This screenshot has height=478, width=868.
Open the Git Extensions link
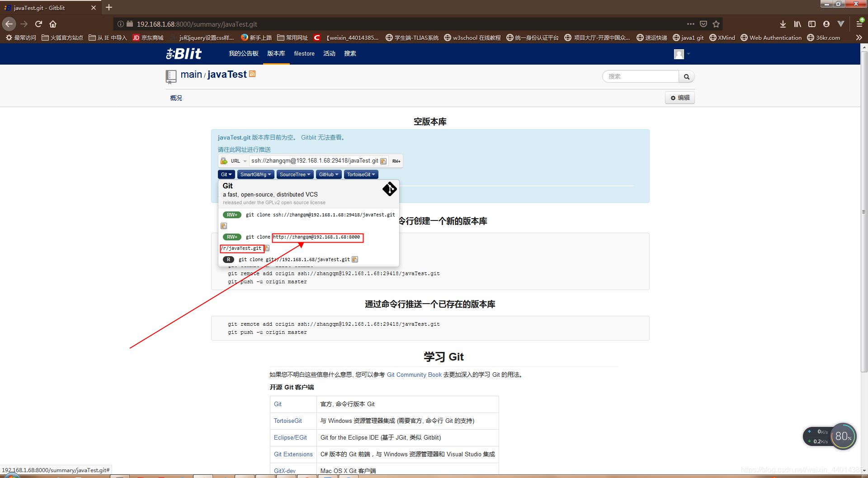293,455
